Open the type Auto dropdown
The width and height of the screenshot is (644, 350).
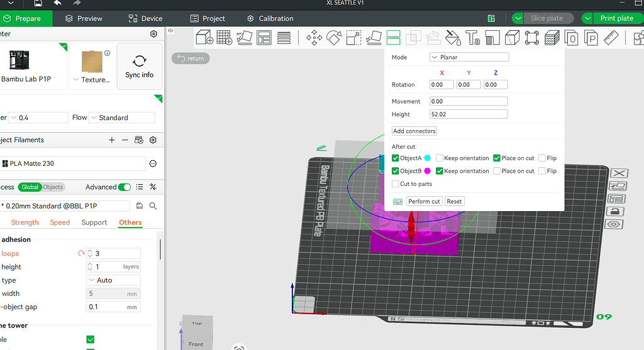[x=113, y=280]
